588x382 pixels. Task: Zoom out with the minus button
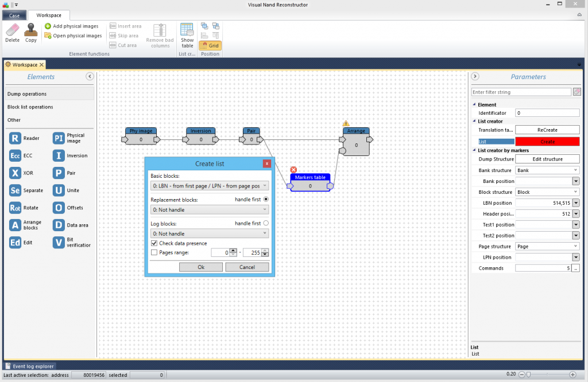(x=521, y=375)
